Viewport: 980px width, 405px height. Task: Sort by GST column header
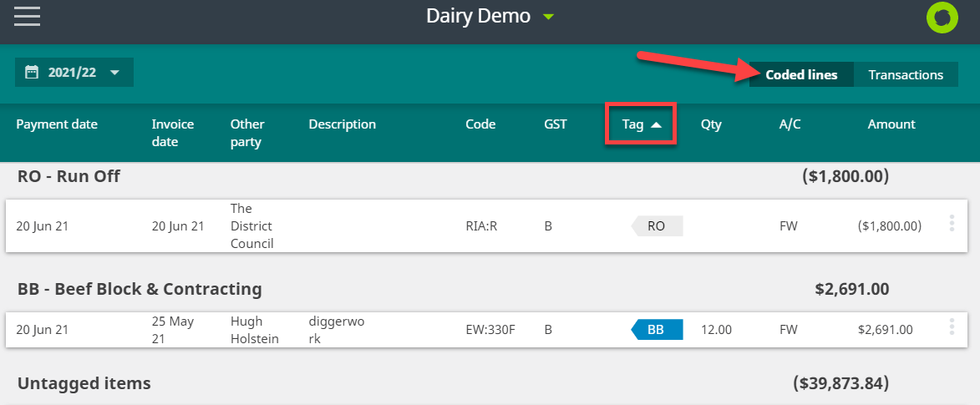pos(556,124)
